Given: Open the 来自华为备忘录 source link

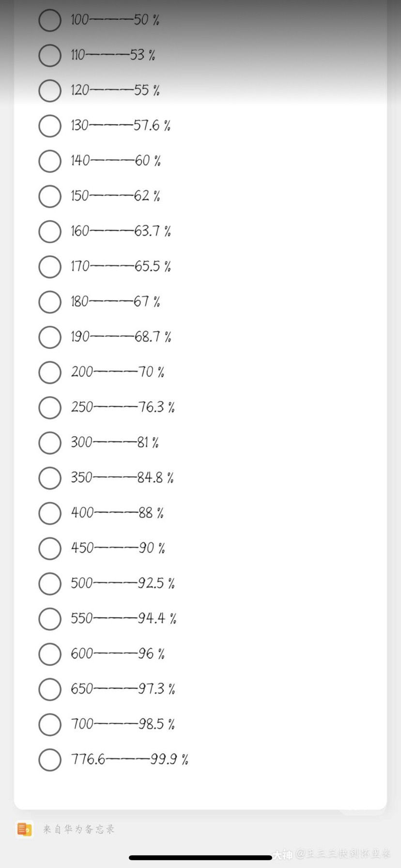Looking at the screenshot, I should pos(79,829).
